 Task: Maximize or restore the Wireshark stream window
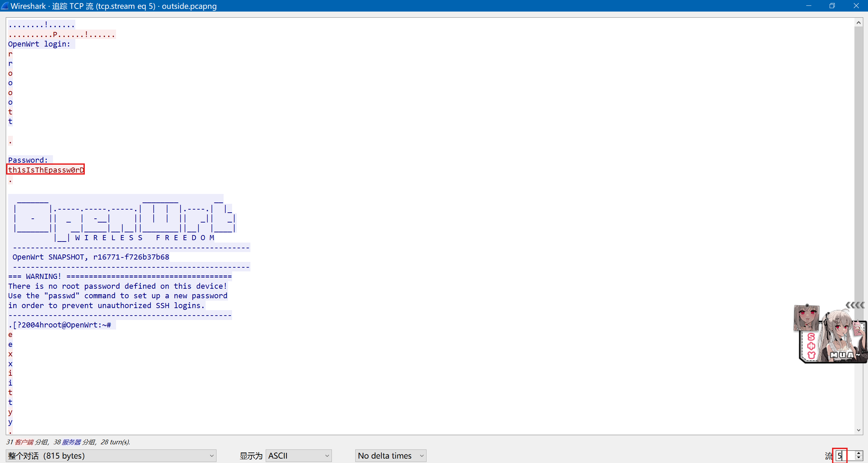pos(832,6)
